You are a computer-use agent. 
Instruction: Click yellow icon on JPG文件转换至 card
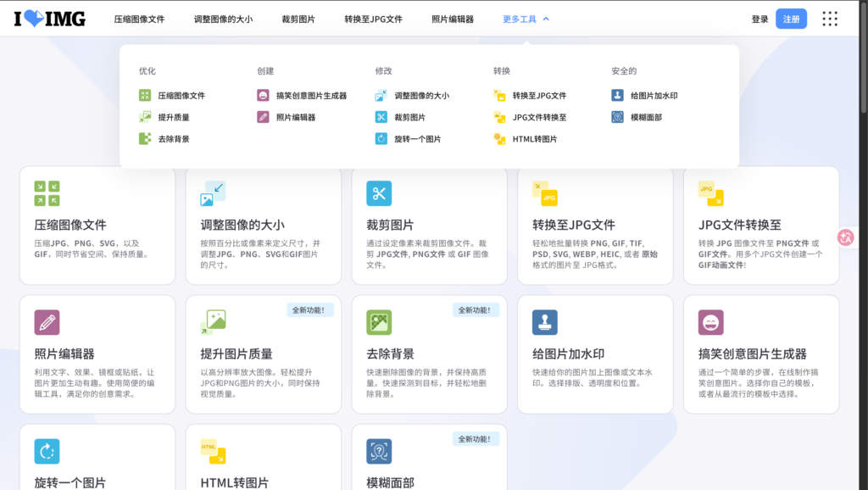click(x=711, y=193)
